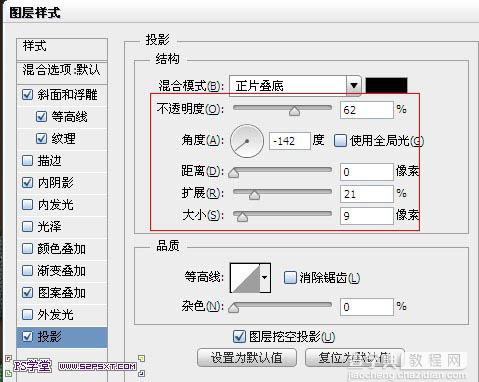The image size is (479, 382).
Task: Click the 杂色 noise slider handle
Action: click(x=234, y=307)
